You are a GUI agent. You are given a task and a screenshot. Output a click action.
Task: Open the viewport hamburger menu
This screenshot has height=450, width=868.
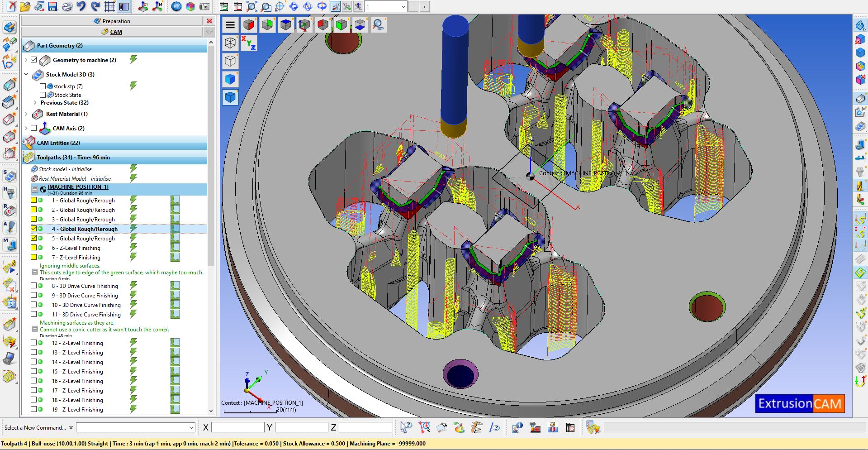click(x=230, y=25)
